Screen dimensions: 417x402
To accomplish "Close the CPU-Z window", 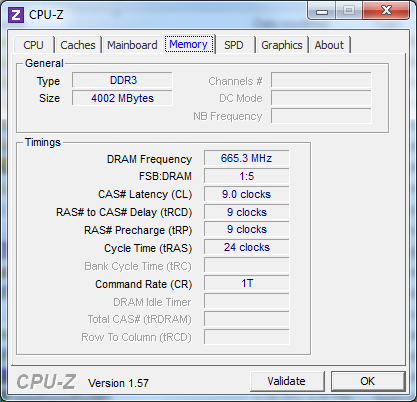I will pos(386,10).
